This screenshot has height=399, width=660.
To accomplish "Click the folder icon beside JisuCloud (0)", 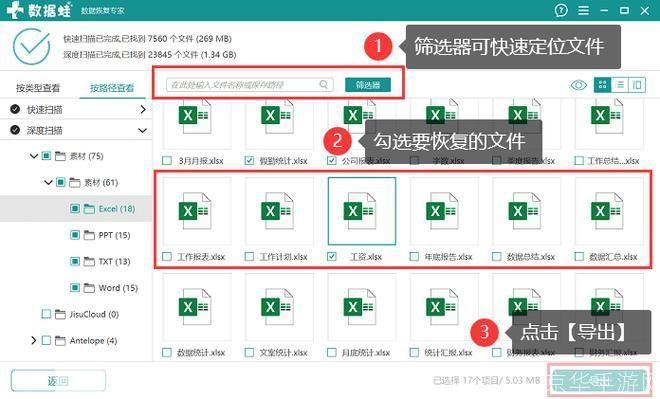I will [x=61, y=314].
